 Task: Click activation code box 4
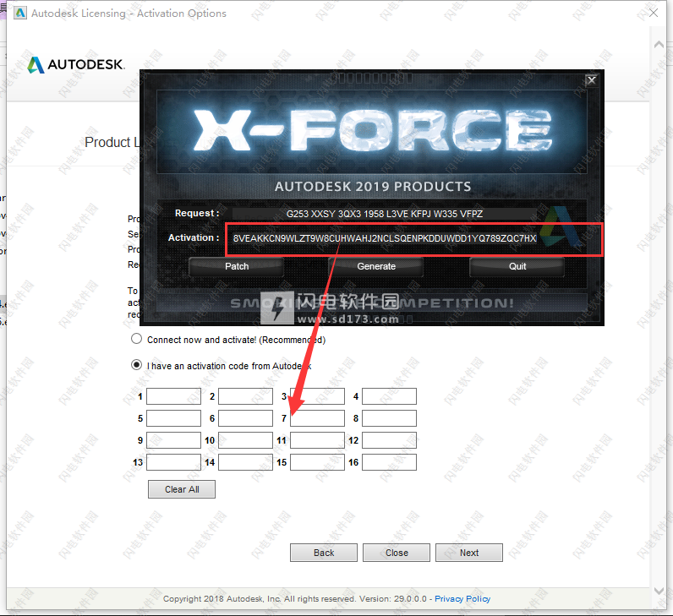click(x=389, y=396)
